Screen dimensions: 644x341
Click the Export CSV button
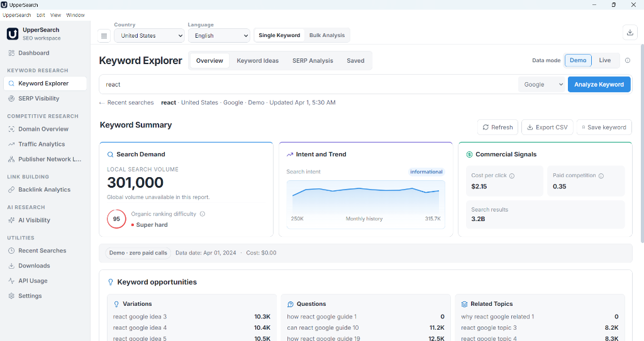[547, 127]
